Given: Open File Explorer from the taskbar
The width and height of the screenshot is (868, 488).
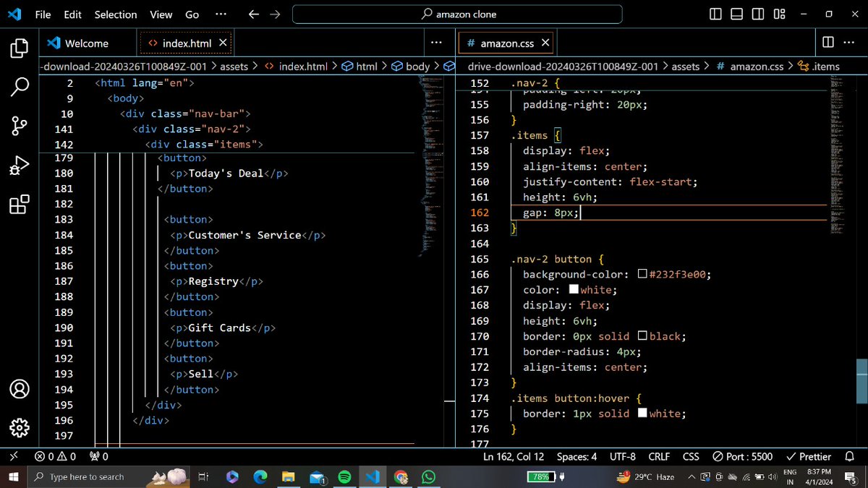Looking at the screenshot, I should click(289, 477).
